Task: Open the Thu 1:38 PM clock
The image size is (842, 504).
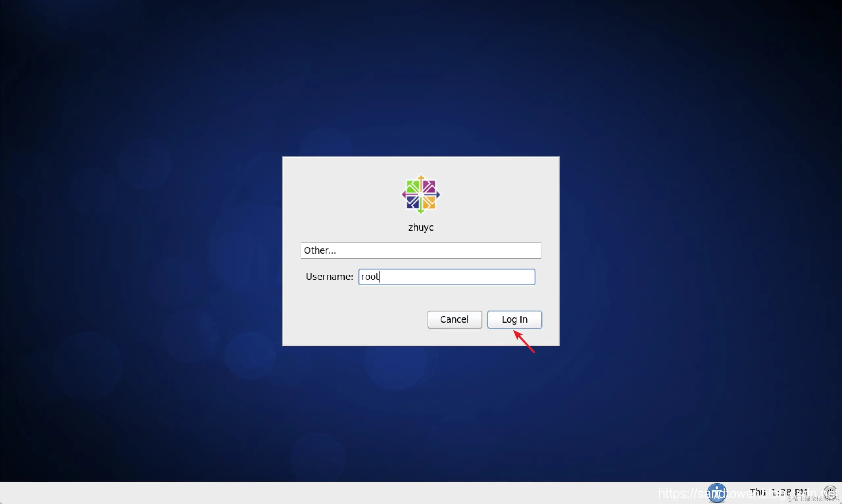Action: (779, 492)
